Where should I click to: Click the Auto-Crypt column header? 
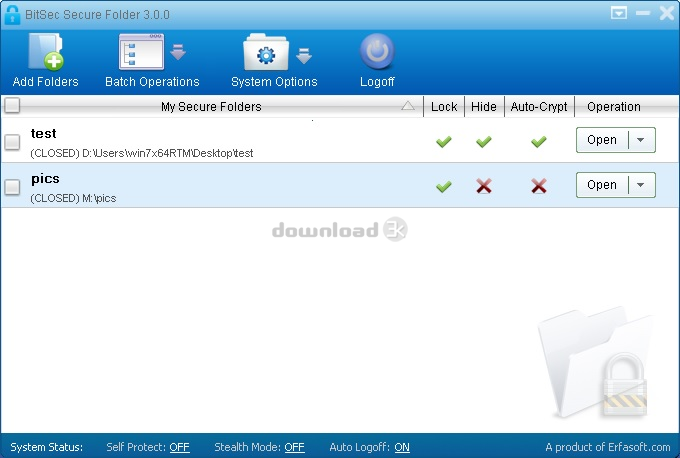tap(539, 107)
